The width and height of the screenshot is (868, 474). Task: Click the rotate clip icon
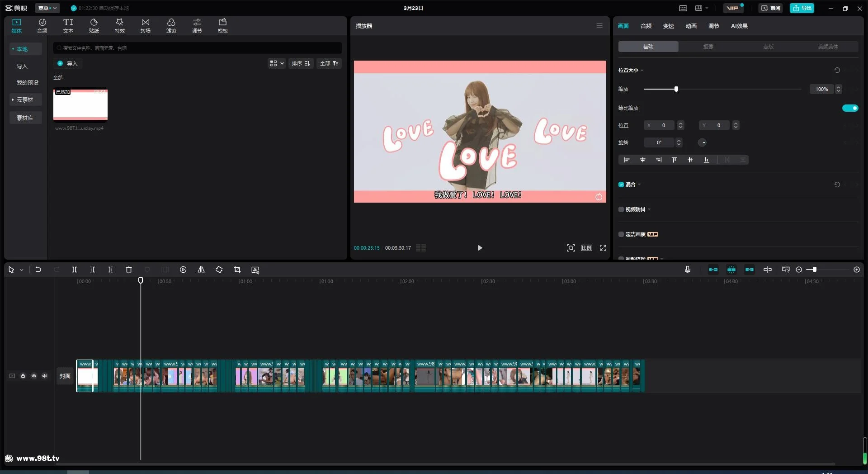tap(219, 270)
